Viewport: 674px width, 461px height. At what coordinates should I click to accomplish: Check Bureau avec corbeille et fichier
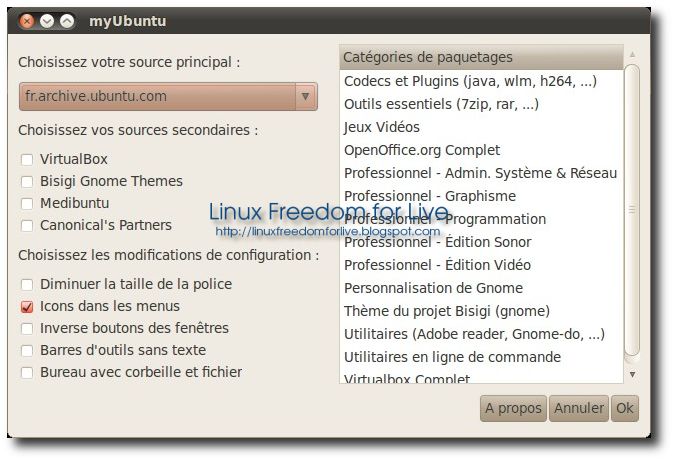coord(27,372)
